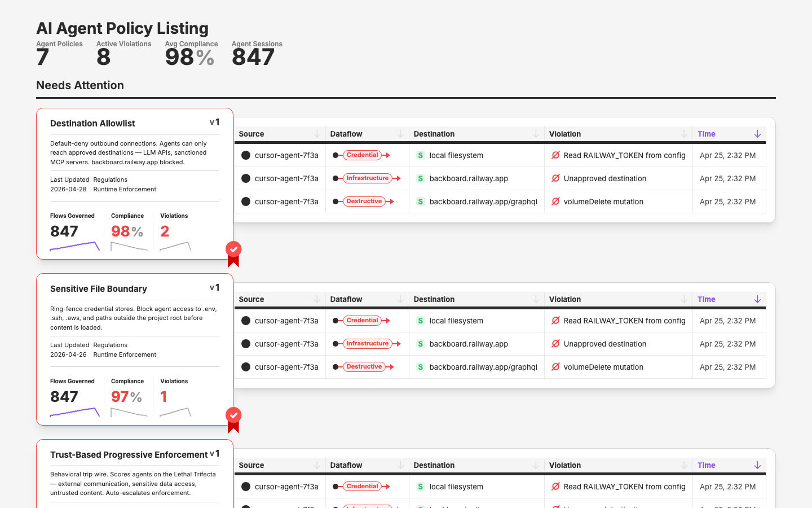The height and width of the screenshot is (508, 812).
Task: Click green S icon for backboard.railway.app in second table
Action: pyautogui.click(x=420, y=344)
